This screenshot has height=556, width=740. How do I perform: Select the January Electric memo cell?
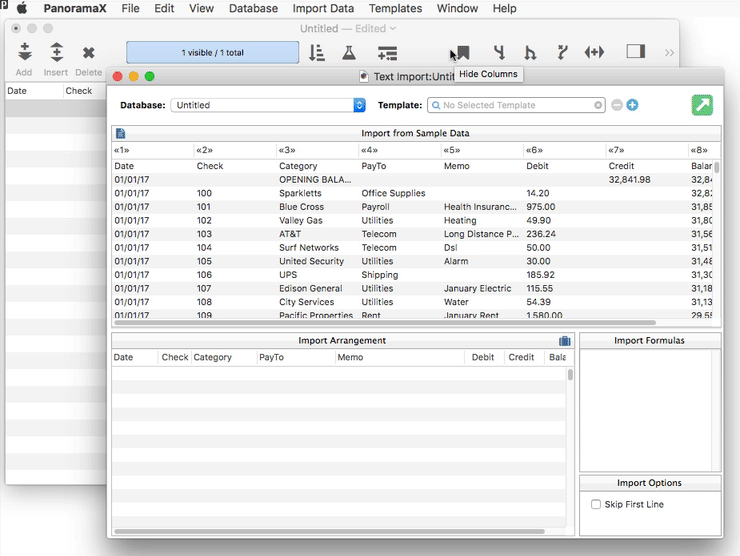(x=477, y=288)
